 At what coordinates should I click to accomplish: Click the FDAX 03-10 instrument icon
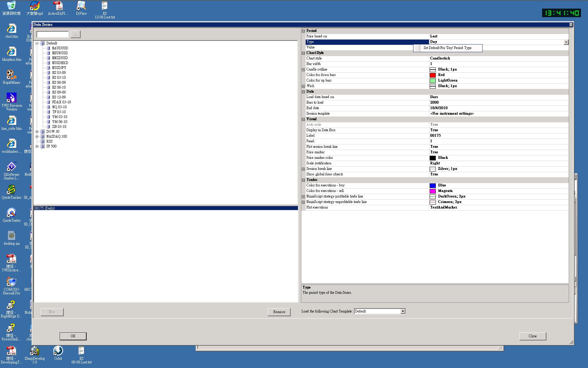48,102
